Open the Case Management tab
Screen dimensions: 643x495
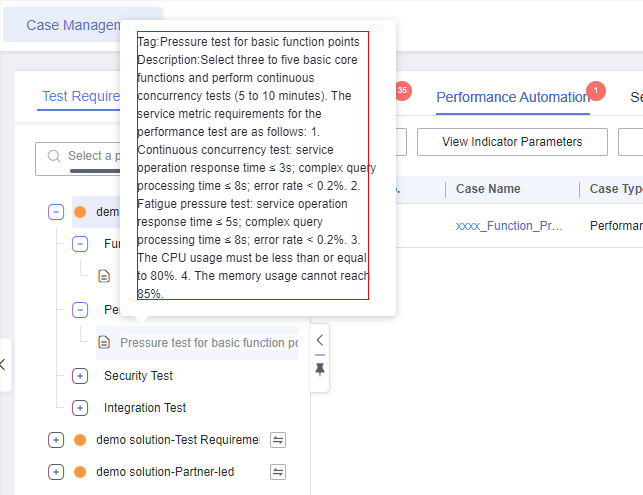pyautogui.click(x=73, y=25)
